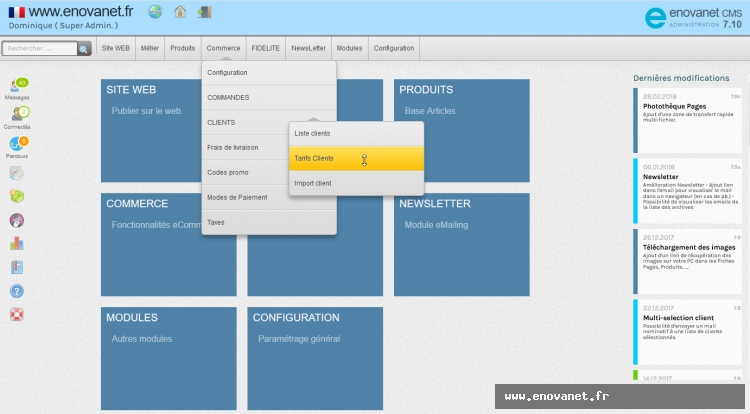The height and width of the screenshot is (414, 750).
Task: Click the search magnifier button
Action: pyautogui.click(x=86, y=48)
